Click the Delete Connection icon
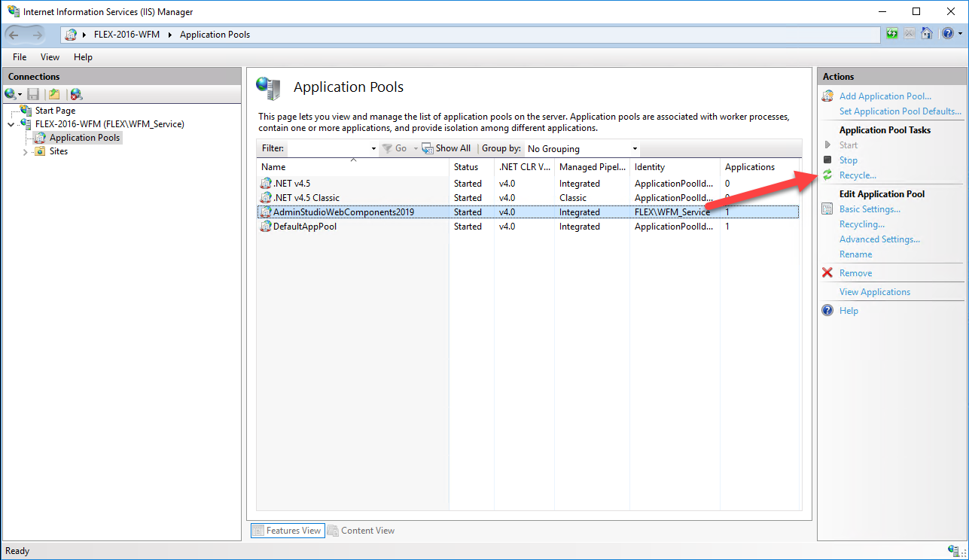Viewport: 969px width, 560px height. tap(76, 94)
